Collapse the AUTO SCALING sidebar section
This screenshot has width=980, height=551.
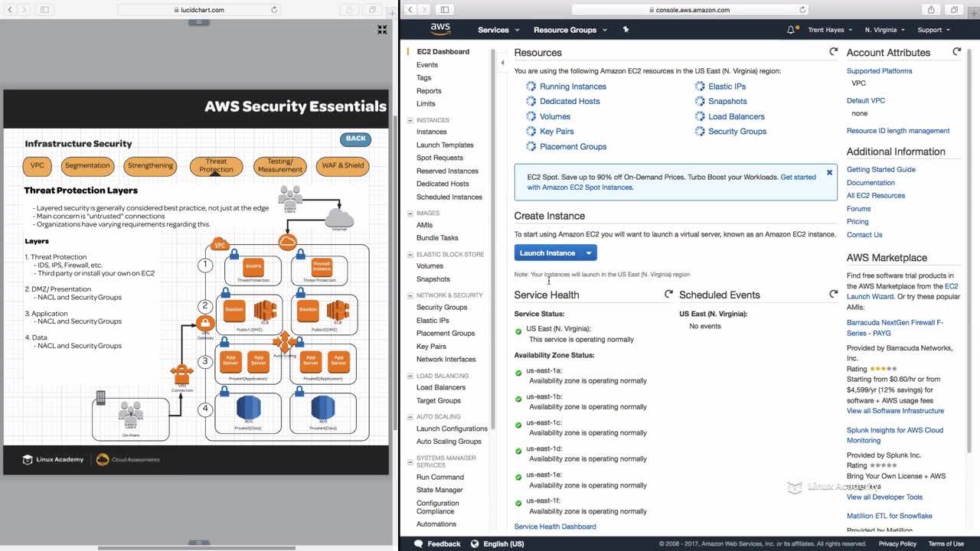410,417
